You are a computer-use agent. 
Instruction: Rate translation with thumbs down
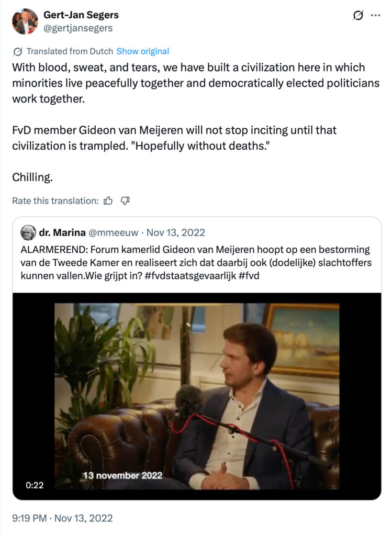click(125, 200)
